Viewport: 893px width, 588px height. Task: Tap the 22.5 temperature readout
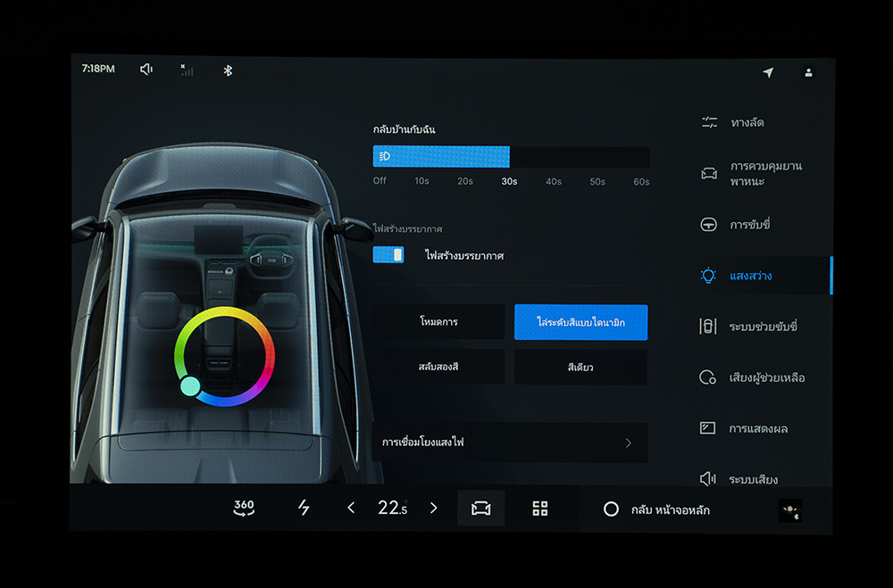click(x=392, y=508)
